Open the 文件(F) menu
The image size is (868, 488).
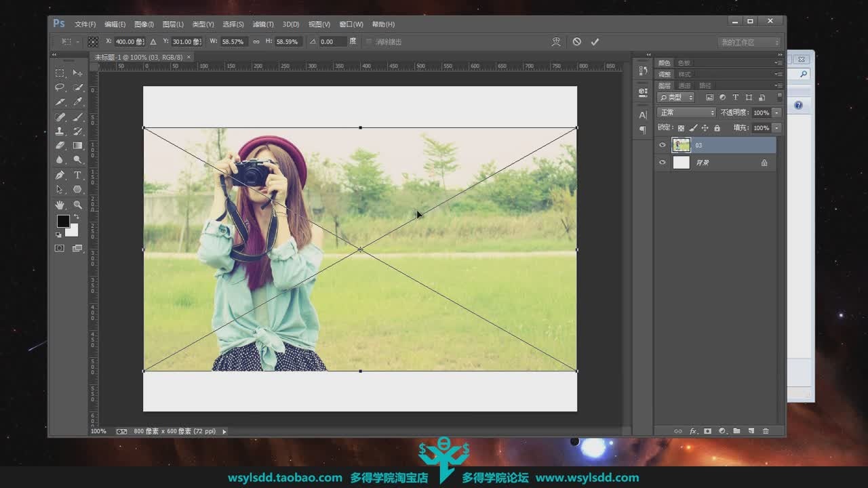(85, 24)
